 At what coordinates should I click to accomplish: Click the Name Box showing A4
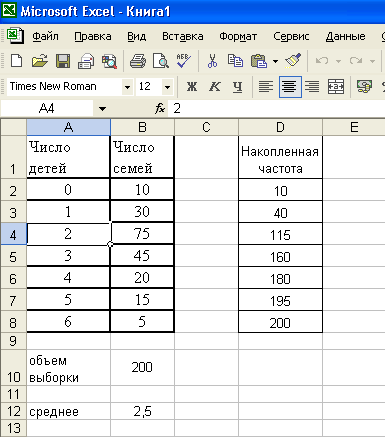click(x=47, y=108)
